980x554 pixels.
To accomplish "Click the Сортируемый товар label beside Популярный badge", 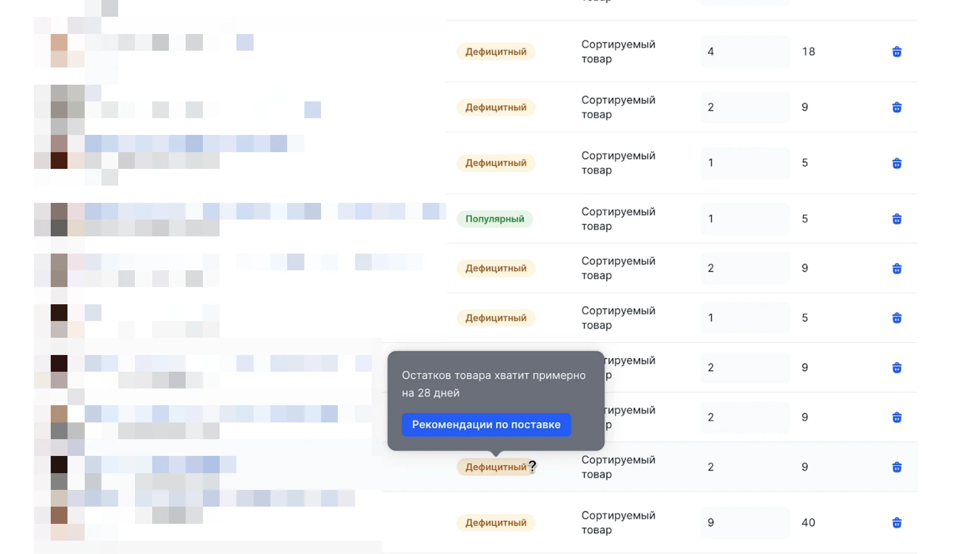I will [x=618, y=219].
